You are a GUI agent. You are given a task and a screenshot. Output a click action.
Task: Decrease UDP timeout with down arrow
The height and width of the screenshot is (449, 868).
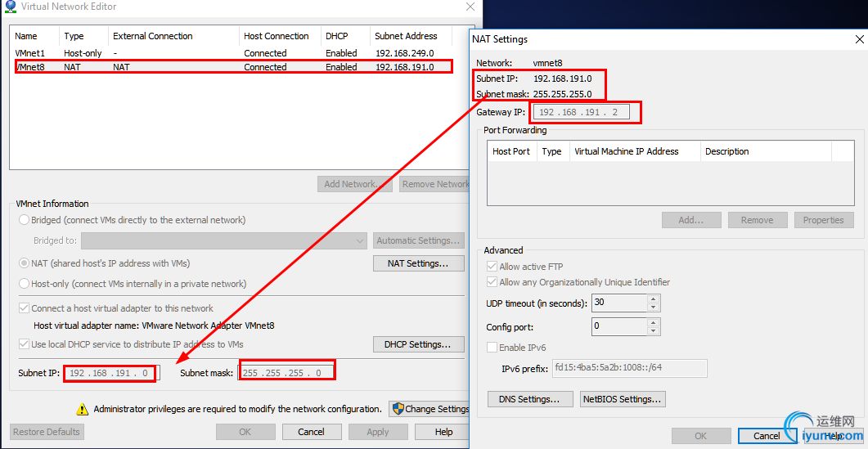point(654,308)
